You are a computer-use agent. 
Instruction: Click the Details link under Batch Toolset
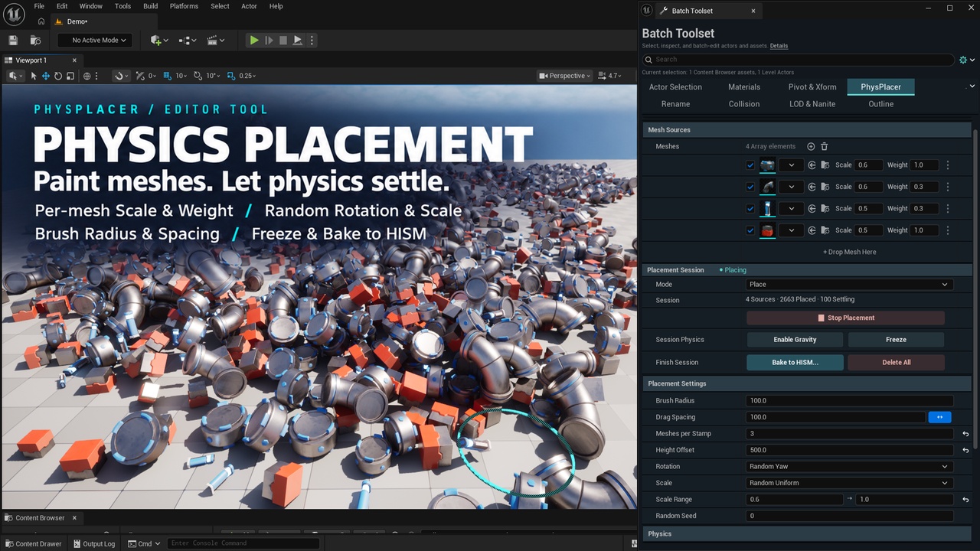point(779,46)
